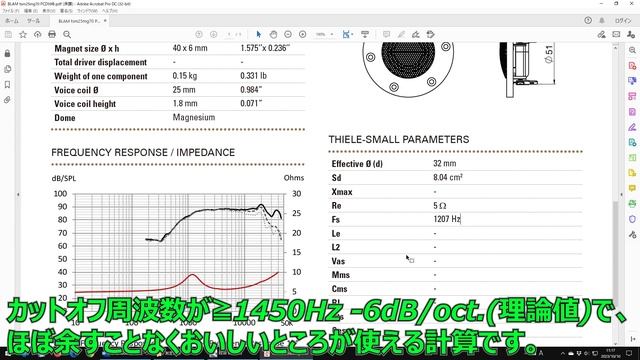Click the security lock icon in left sidebar
This screenshot has width=640, height=360.
tap(7, 53)
